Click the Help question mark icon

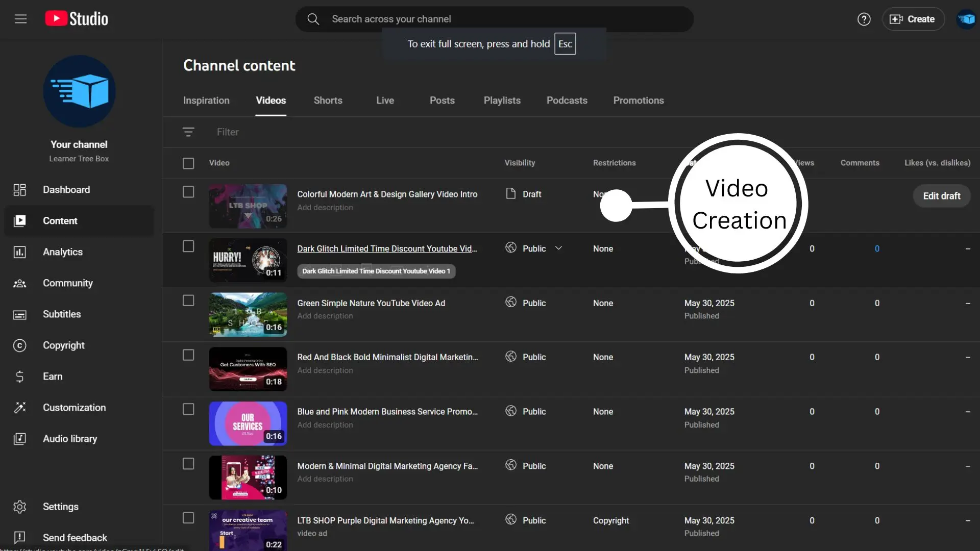[x=864, y=19]
